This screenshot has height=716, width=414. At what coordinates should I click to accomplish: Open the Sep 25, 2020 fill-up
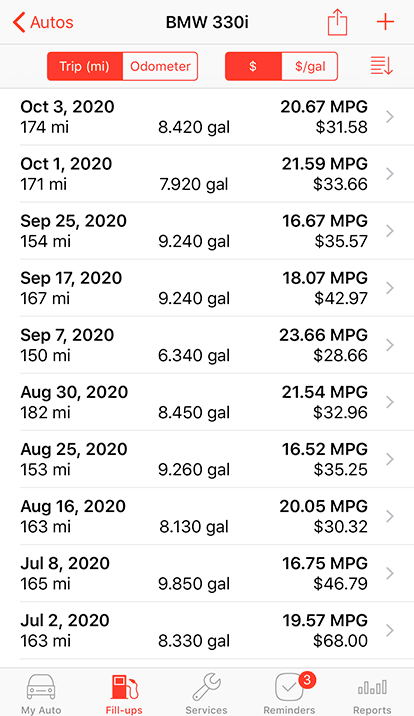pos(207,231)
